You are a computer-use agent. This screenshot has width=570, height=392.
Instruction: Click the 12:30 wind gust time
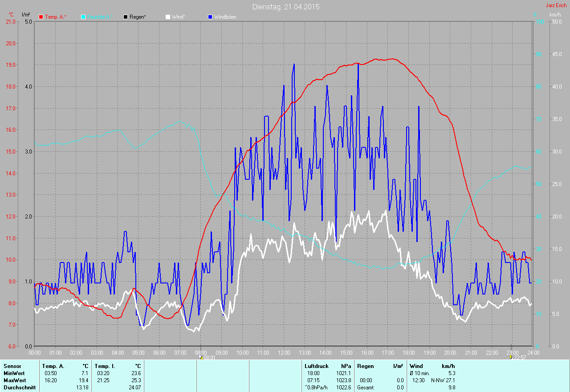pyautogui.click(x=419, y=380)
